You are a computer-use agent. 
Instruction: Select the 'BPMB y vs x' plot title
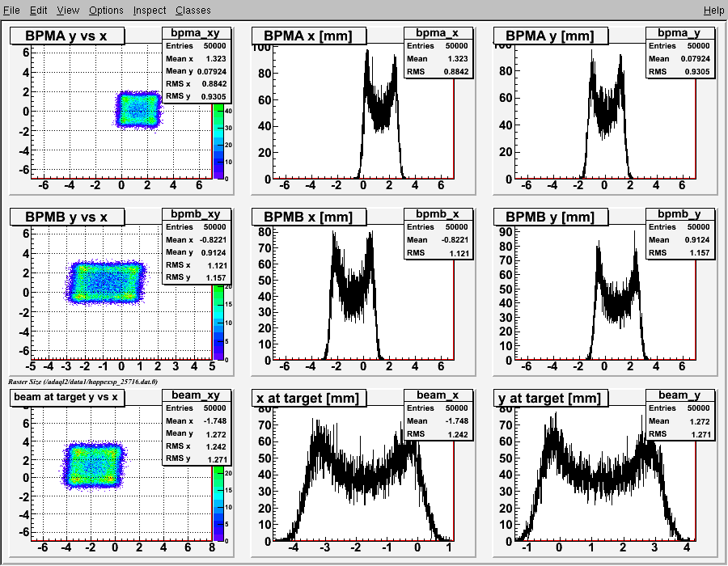[x=67, y=217]
